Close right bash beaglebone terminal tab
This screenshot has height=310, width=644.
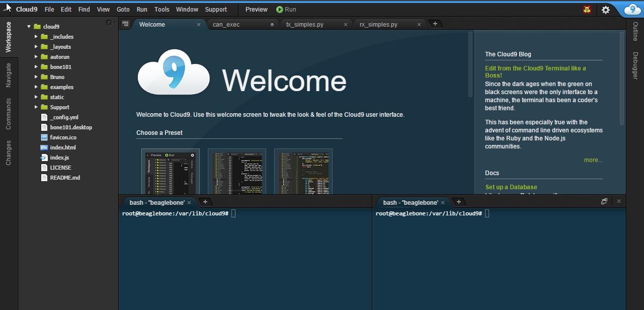point(443,203)
